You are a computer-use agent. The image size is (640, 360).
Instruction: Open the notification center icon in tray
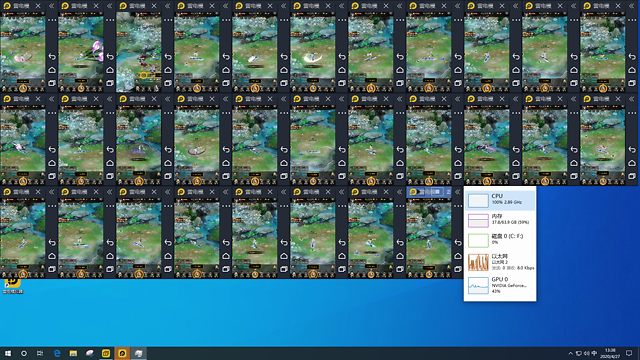[629, 353]
